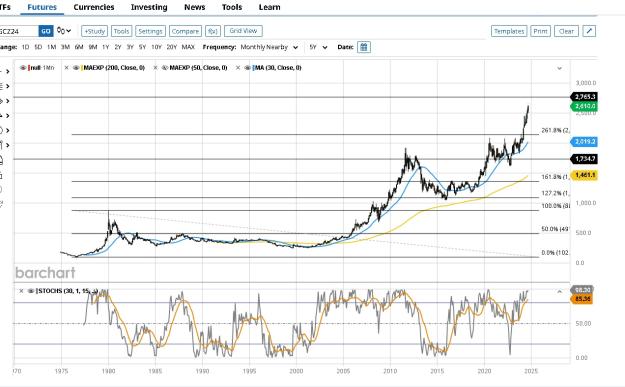Select the 1D range
625x387 pixels.
(x=26, y=47)
